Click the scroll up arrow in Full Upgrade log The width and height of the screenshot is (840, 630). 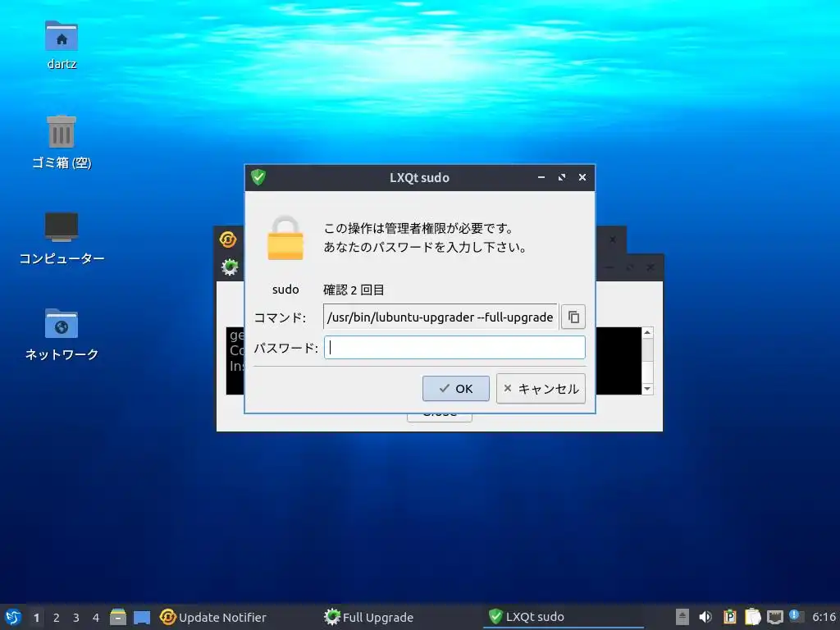pos(647,333)
